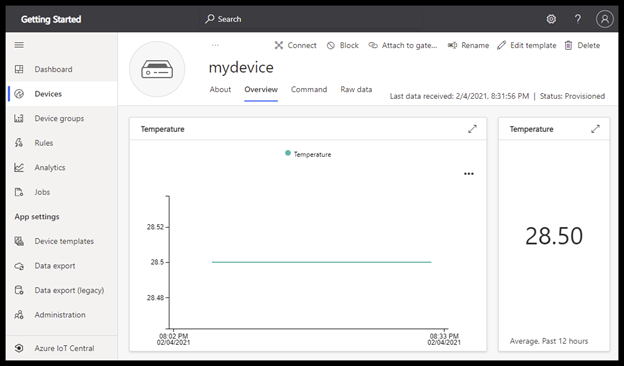The height and width of the screenshot is (366, 624).
Task: Rename mydevice using Rename text
Action: tap(475, 45)
